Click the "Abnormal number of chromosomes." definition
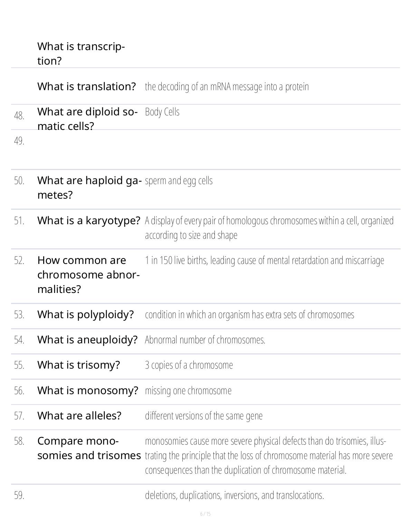The height and width of the screenshot is (532, 411). (x=205, y=340)
